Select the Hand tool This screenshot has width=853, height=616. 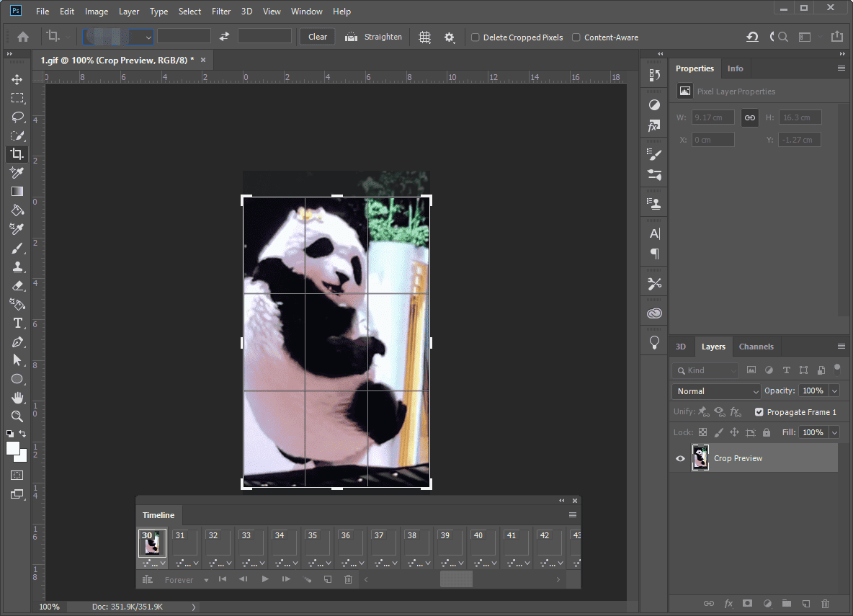17,398
